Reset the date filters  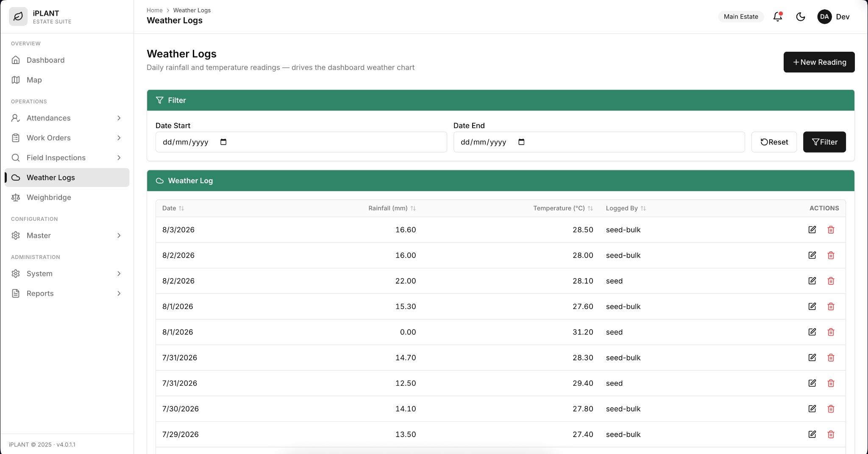(x=774, y=142)
